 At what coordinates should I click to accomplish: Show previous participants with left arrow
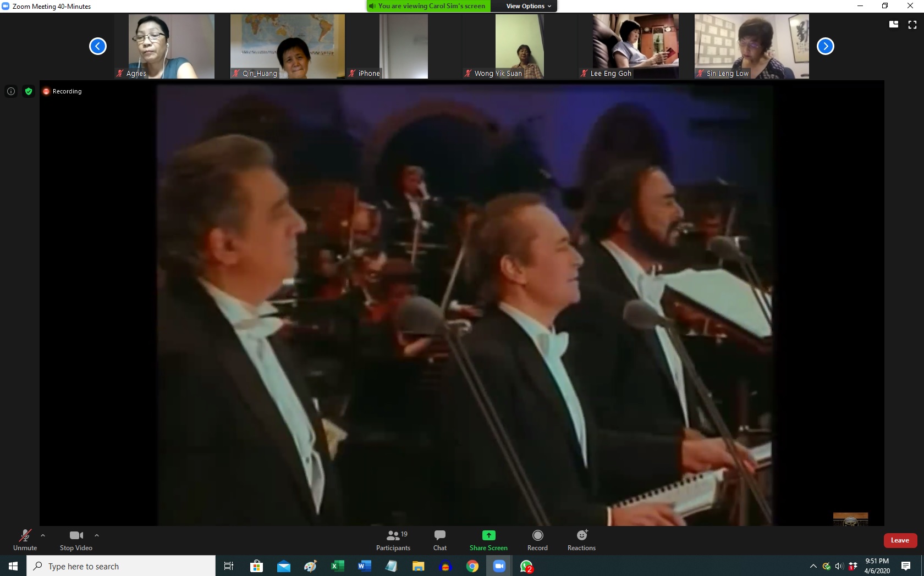pyautogui.click(x=98, y=46)
